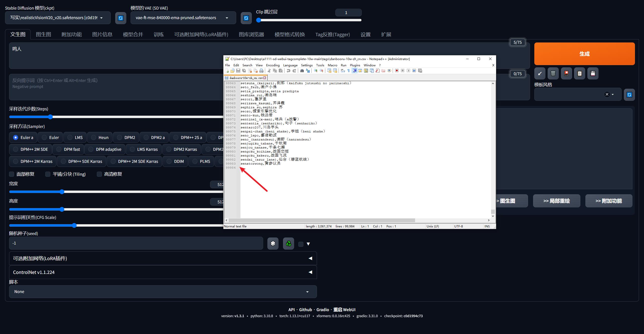Click the Zoom In toolbar icon
644x334 pixels.
tap(315, 71)
